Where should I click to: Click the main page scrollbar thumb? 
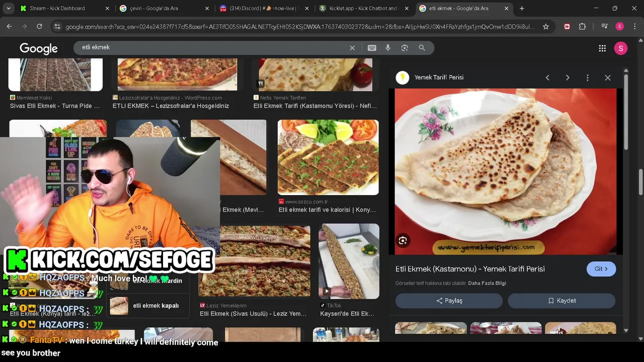(x=641, y=183)
